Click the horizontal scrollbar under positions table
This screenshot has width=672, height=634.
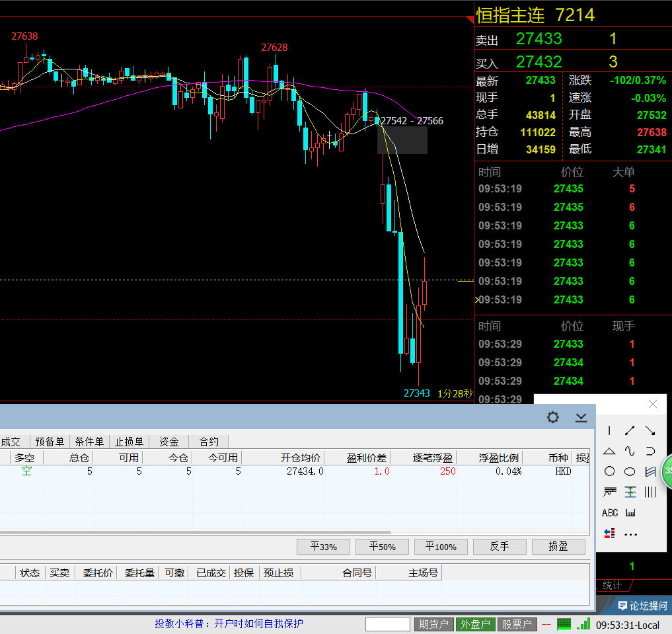point(195,532)
